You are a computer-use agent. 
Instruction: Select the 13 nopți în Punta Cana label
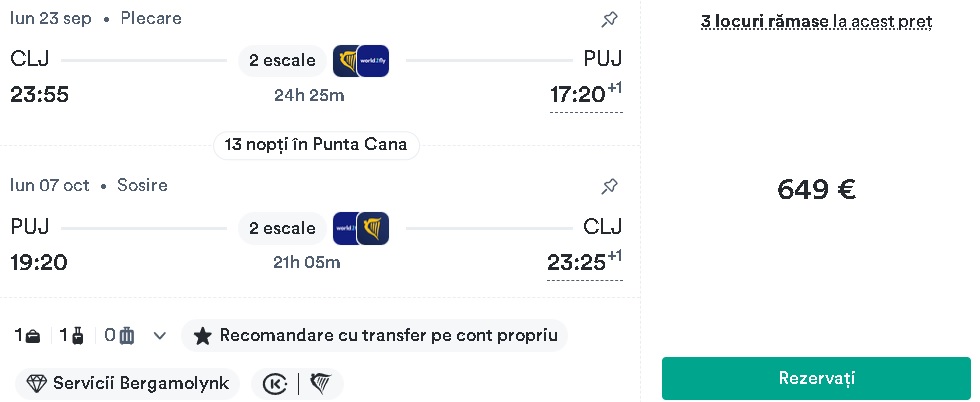(x=316, y=145)
